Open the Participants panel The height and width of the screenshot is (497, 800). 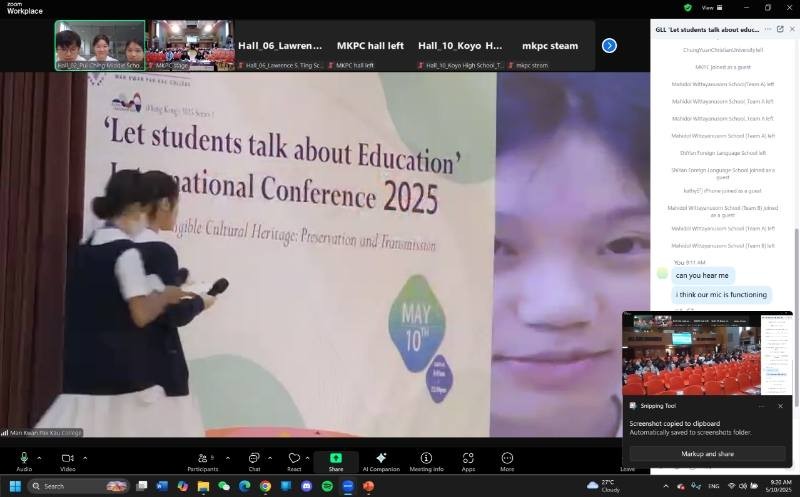point(203,461)
